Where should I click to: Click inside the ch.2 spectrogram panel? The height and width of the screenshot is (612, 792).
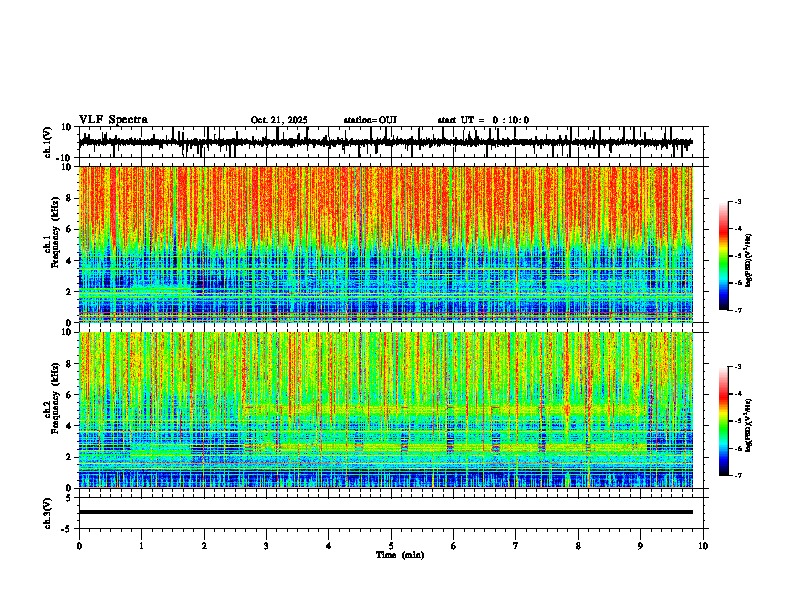(386, 410)
